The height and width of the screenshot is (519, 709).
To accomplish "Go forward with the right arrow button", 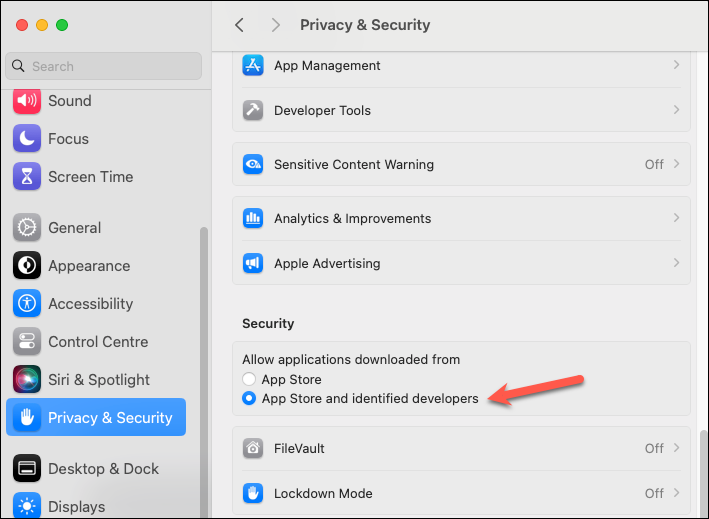I will [275, 25].
